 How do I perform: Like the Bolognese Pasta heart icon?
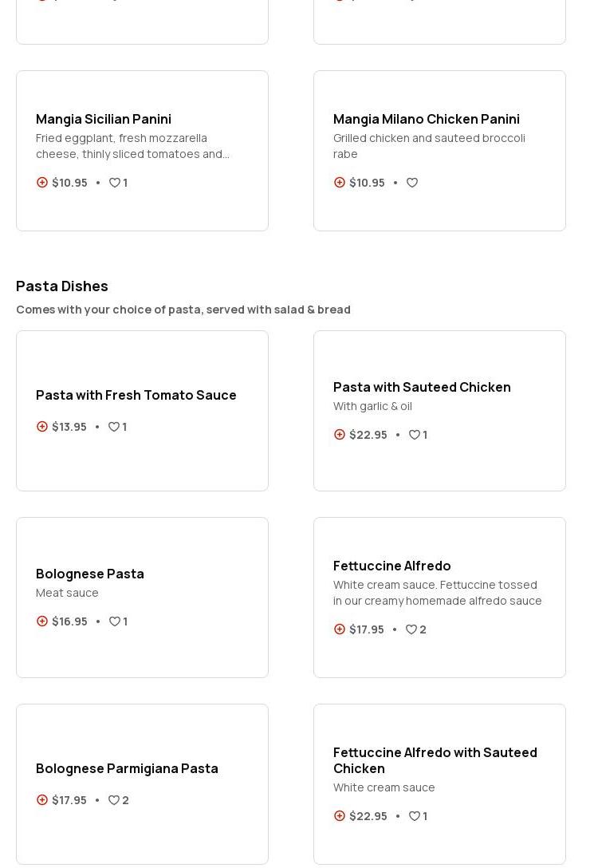[115, 621]
